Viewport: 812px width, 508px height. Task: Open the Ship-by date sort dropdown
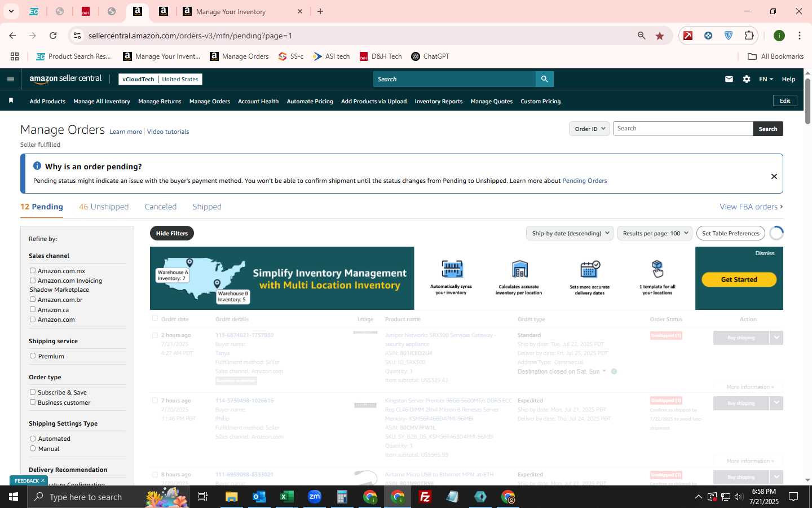(570, 233)
